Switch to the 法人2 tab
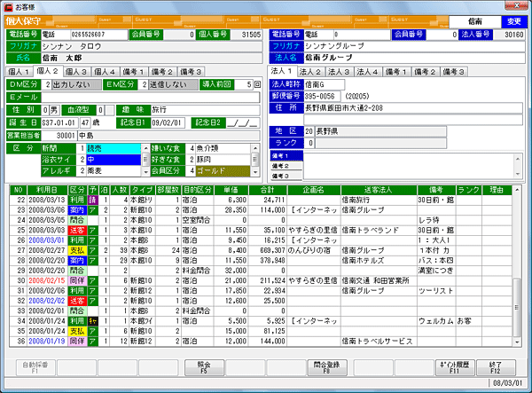This screenshot has height=393, width=532. [310, 72]
